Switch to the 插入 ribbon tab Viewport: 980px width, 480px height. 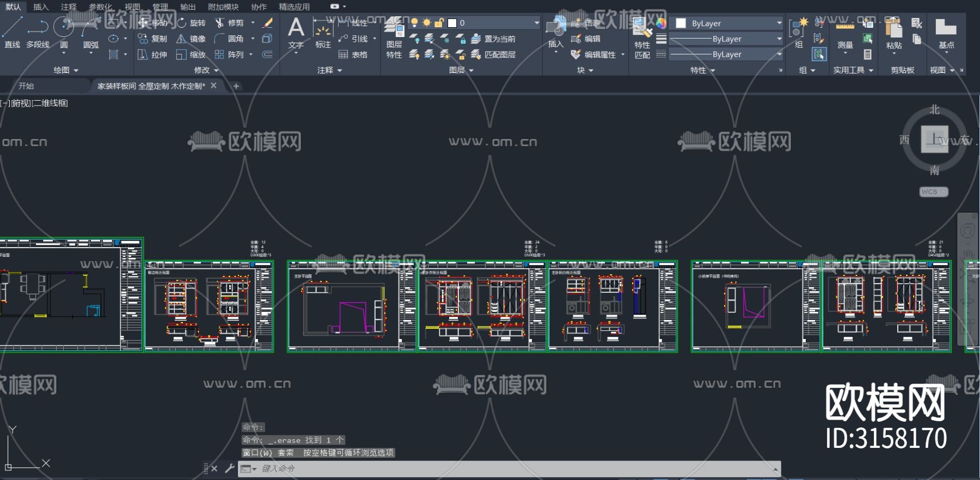41,7
